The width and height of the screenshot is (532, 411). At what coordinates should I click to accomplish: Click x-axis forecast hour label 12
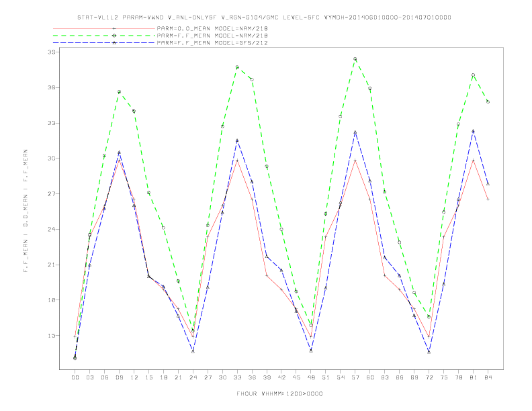coord(134,377)
